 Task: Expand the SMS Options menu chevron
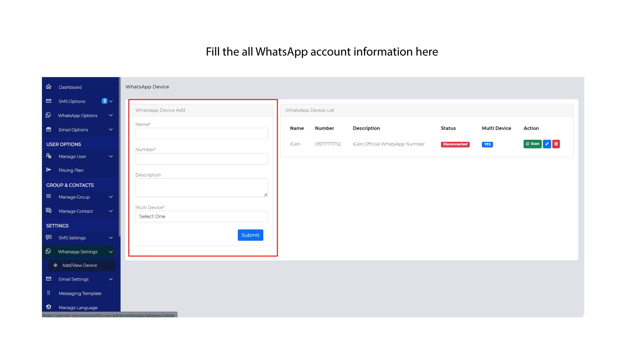pos(111,101)
